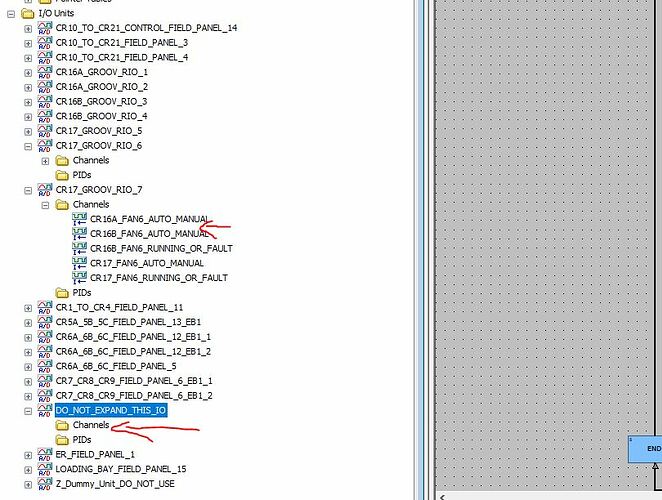
Task: Select Z_Dummy_Unit_DO_NOT_USE label
Action: tap(115, 484)
